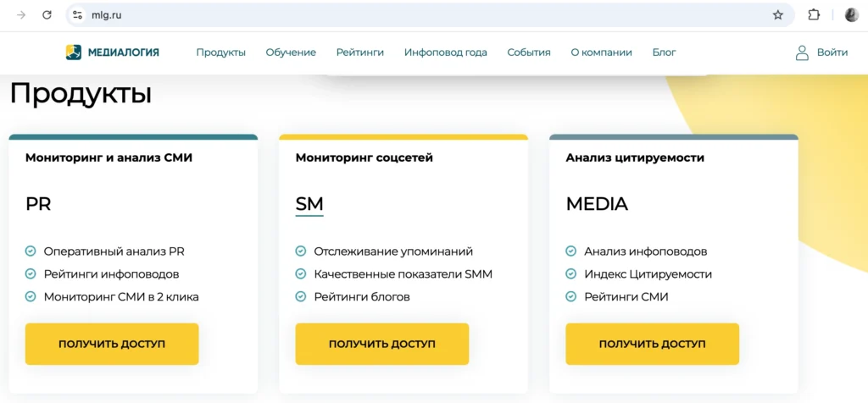
Task: Click the text Отслеживание упоминаний
Action: [x=393, y=251]
